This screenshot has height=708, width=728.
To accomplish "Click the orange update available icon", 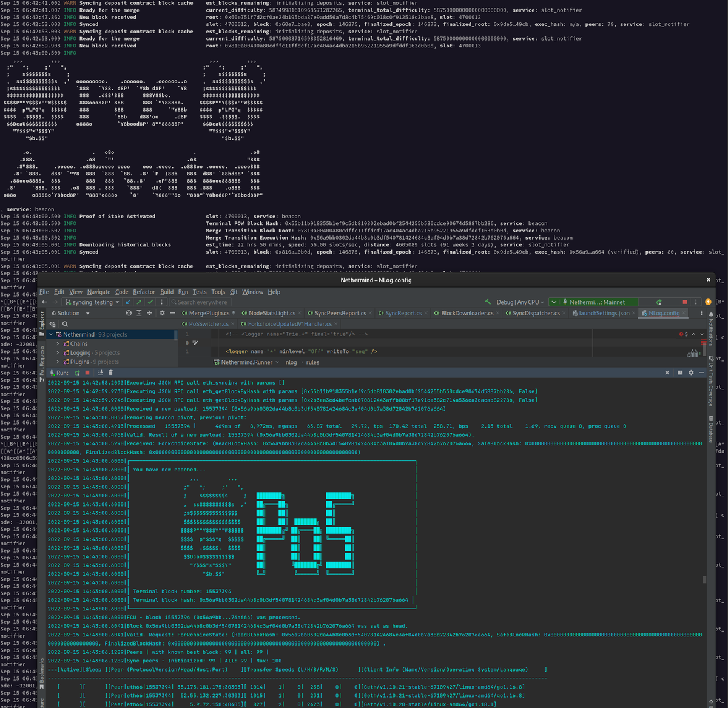I will 708,302.
